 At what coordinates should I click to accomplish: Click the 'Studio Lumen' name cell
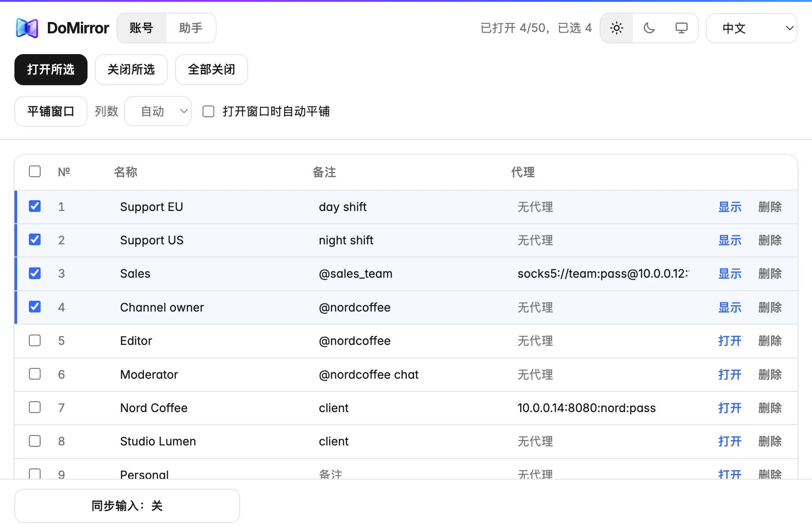coord(158,441)
